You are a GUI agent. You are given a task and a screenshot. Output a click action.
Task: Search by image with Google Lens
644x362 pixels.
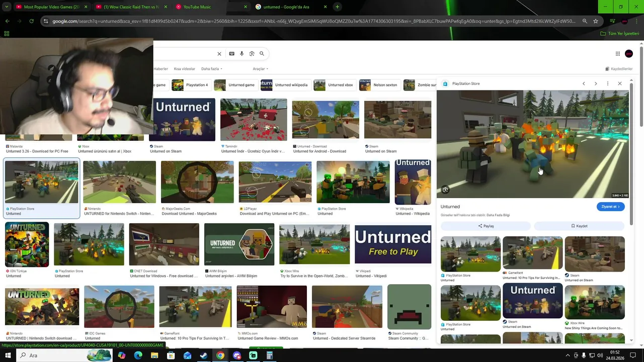click(252, 54)
